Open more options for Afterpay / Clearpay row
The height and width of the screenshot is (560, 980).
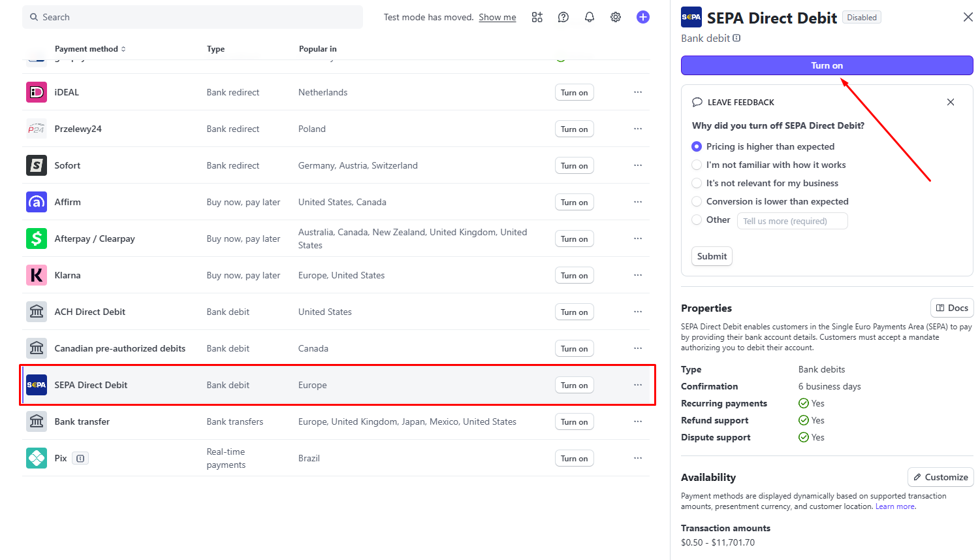(638, 239)
